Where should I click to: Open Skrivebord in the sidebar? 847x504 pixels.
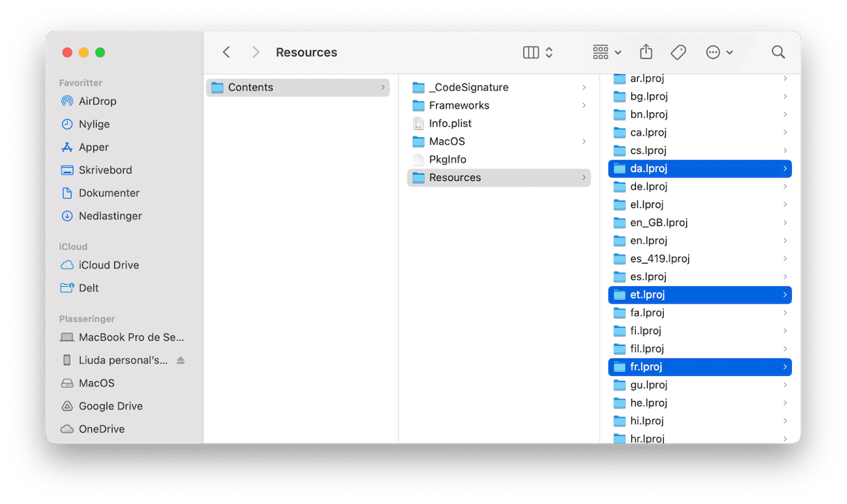click(105, 170)
